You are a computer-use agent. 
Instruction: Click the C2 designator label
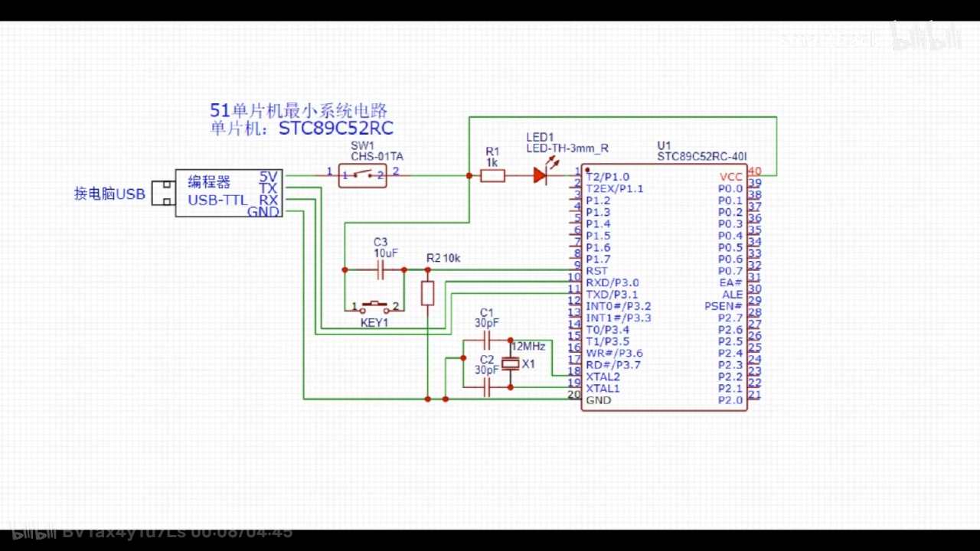click(486, 359)
